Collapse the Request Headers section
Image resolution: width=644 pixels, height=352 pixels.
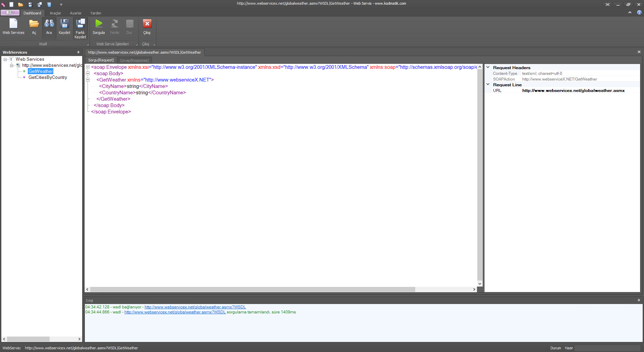[488, 67]
